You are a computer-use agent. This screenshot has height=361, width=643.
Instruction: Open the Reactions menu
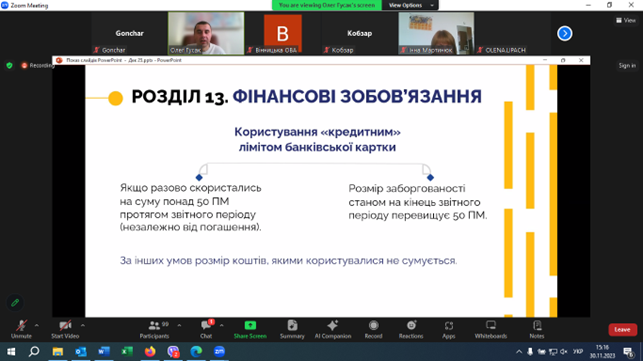(411, 329)
